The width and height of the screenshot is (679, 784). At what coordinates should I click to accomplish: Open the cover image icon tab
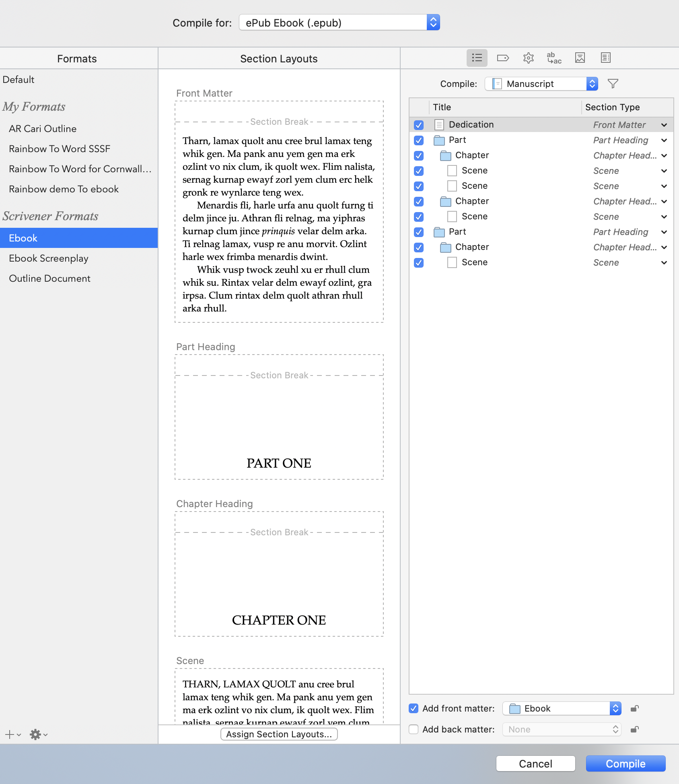click(x=580, y=58)
